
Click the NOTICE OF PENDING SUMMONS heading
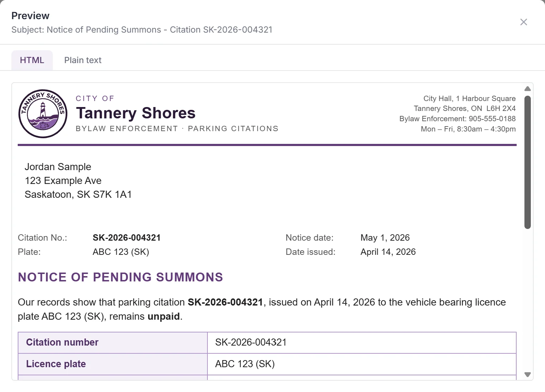pyautogui.click(x=121, y=277)
